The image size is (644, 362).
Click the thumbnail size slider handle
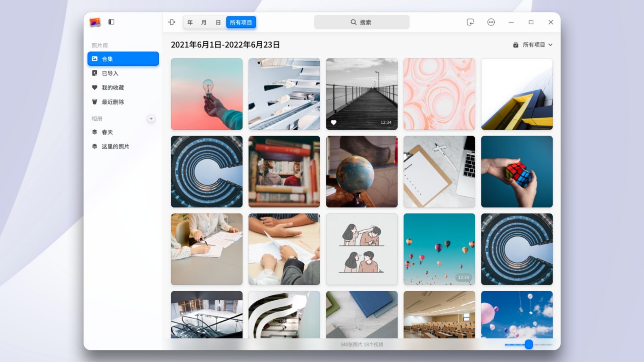point(529,344)
